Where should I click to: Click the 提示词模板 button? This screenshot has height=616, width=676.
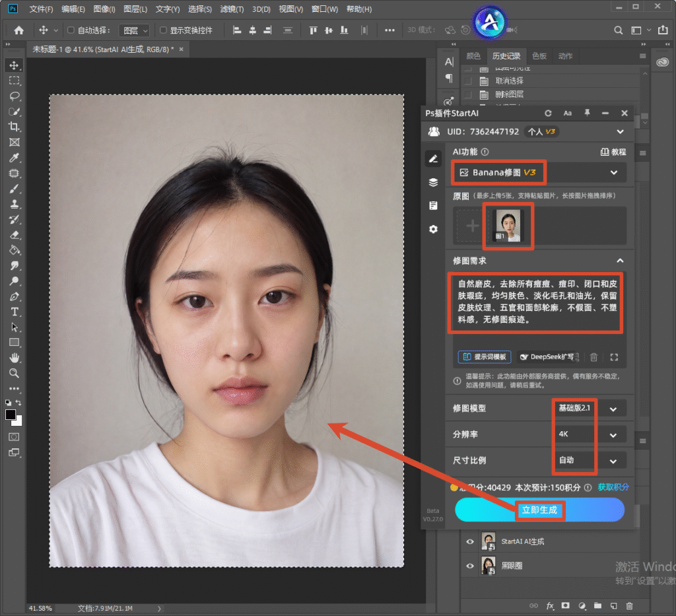point(485,357)
